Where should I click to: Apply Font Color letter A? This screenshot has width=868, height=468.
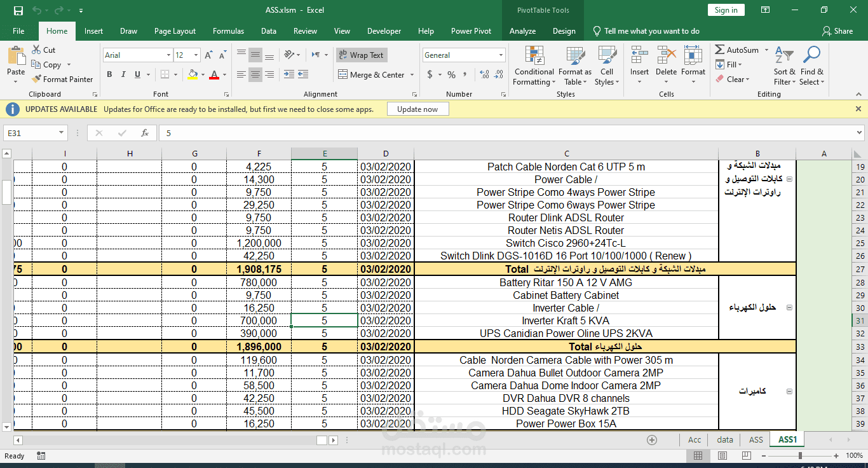(215, 74)
